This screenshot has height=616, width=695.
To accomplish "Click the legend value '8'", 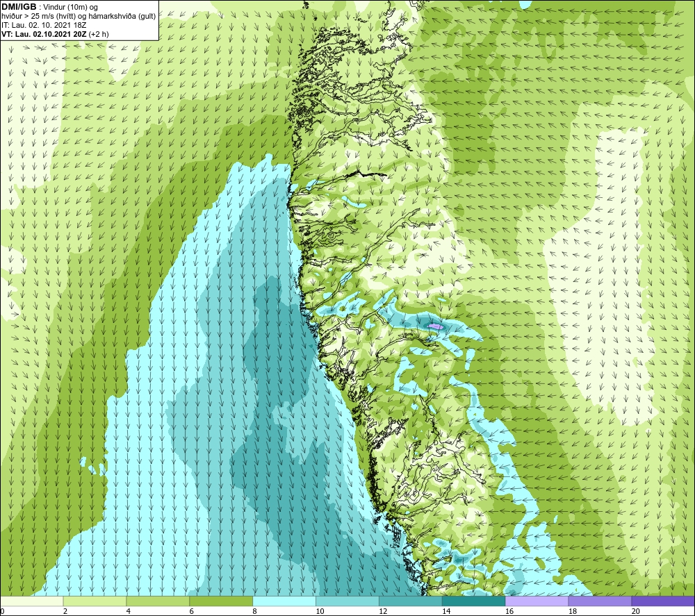I will (x=255, y=611).
